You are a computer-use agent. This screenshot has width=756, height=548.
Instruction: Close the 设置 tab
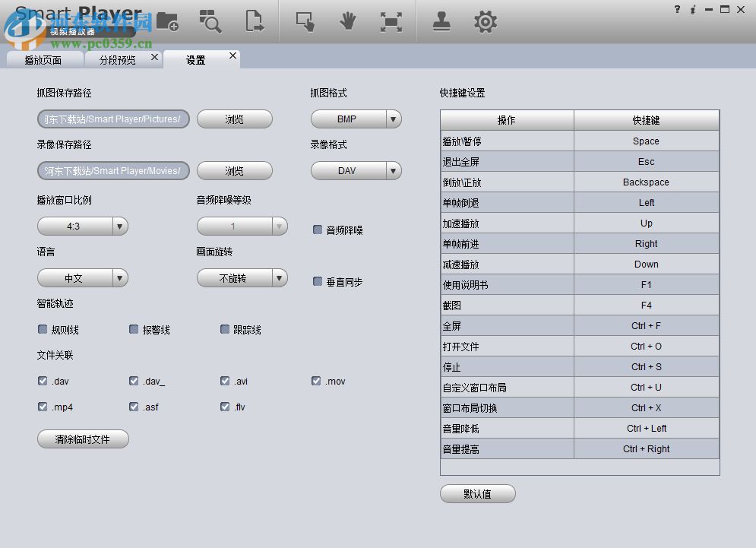click(x=232, y=55)
